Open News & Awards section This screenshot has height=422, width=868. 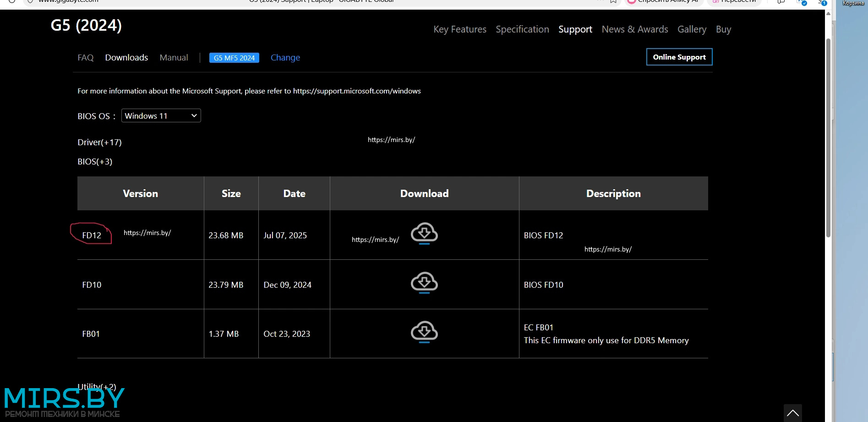[634, 29]
